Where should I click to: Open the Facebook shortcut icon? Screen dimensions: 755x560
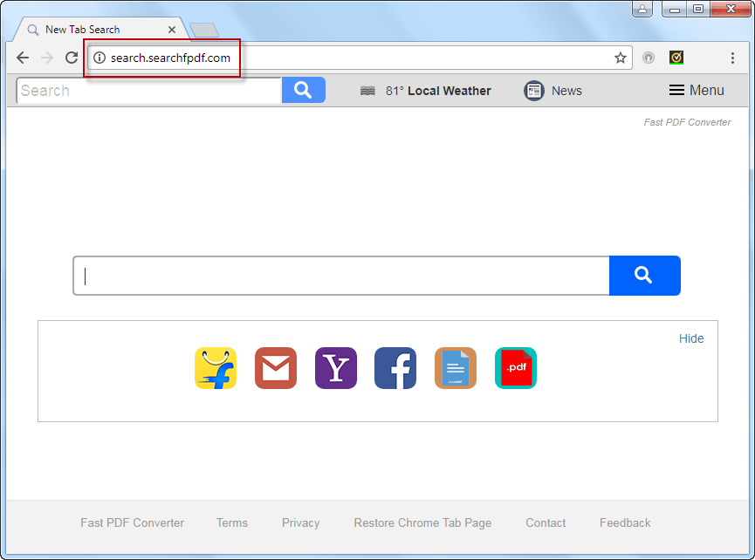pyautogui.click(x=395, y=368)
